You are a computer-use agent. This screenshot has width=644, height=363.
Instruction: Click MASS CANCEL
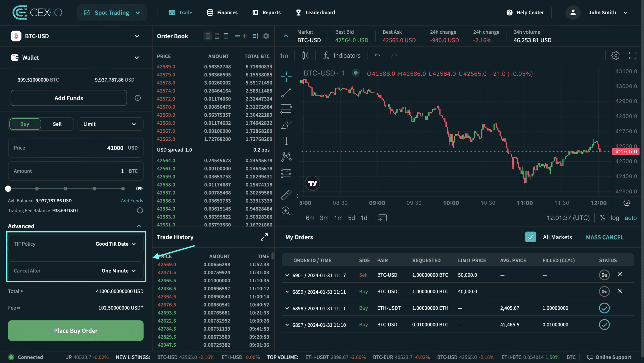pos(605,237)
